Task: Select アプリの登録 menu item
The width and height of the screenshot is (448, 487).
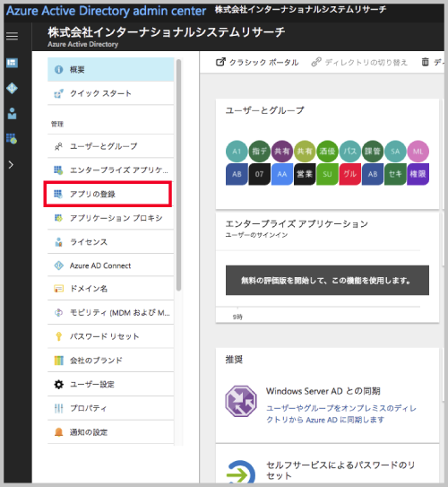Action: [x=108, y=194]
